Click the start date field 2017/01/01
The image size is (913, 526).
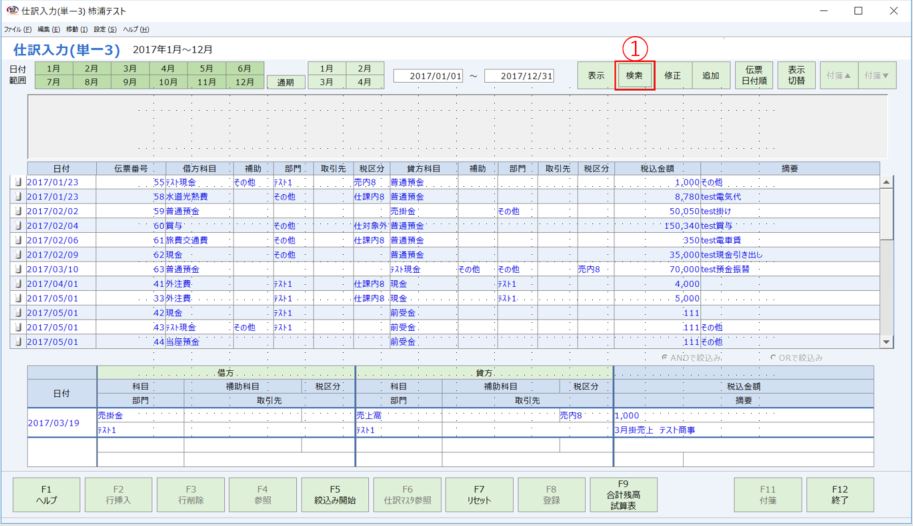pos(428,76)
